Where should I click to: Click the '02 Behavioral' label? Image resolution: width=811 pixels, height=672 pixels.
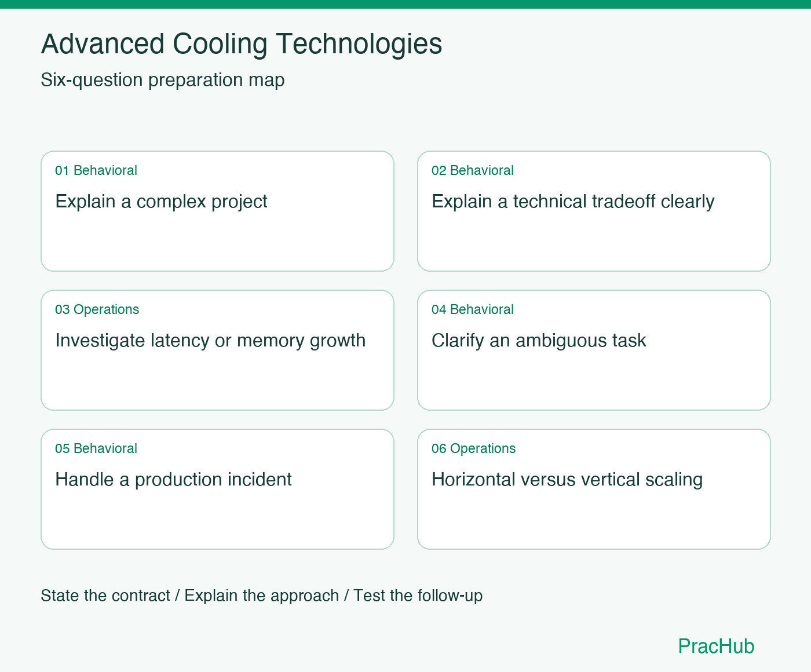click(x=473, y=170)
